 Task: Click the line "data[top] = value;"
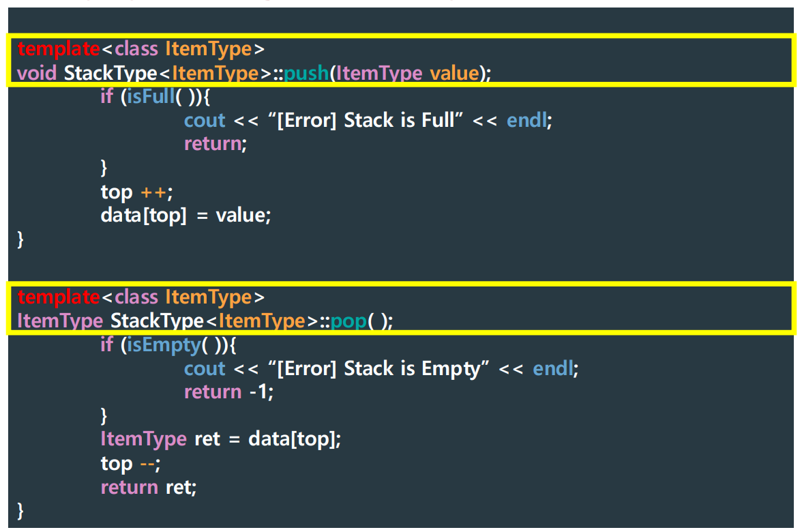click(x=185, y=216)
